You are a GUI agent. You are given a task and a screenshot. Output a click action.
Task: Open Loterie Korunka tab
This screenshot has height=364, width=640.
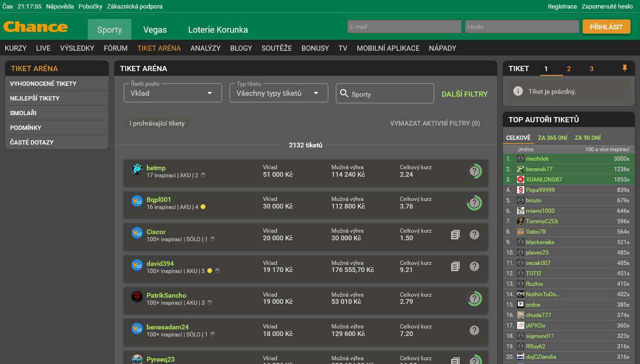218,29
